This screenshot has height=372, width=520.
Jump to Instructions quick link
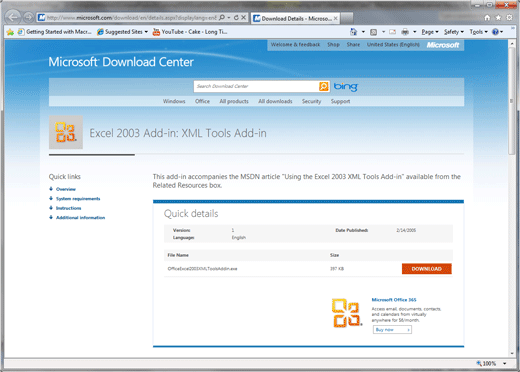tap(68, 208)
